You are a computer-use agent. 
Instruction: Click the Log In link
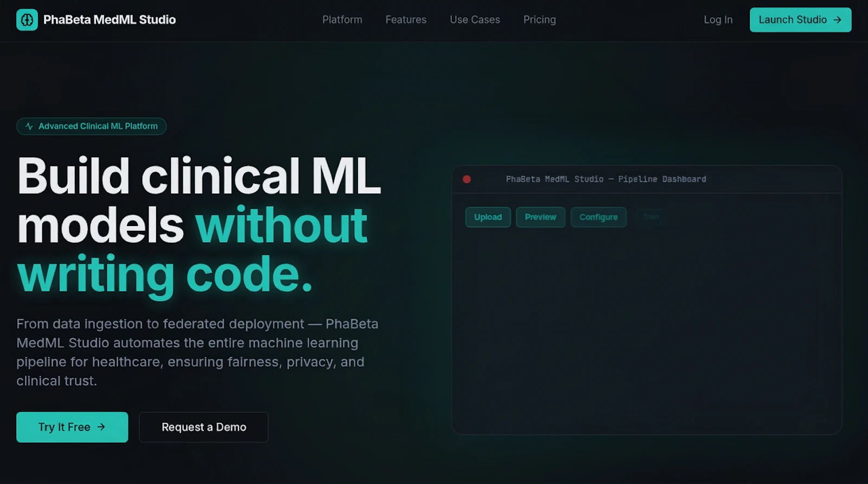point(718,20)
